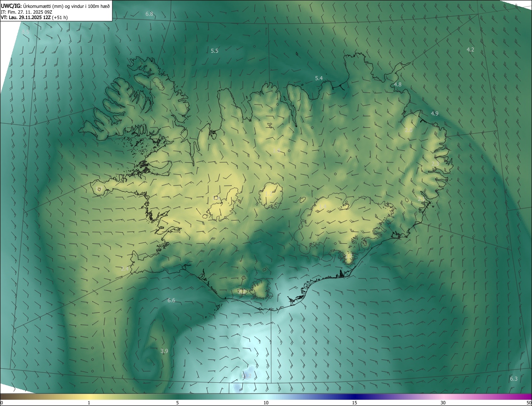Click the color scale tick label 30
532x406 pixels.
pos(443,403)
